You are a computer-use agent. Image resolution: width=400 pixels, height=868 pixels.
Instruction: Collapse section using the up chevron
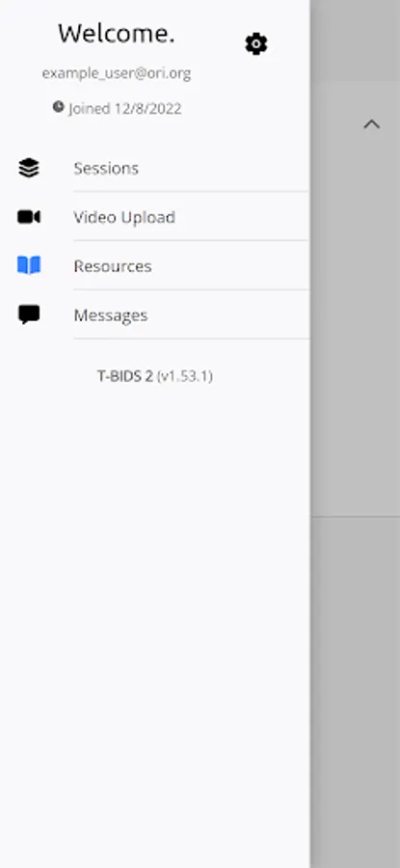(x=372, y=124)
